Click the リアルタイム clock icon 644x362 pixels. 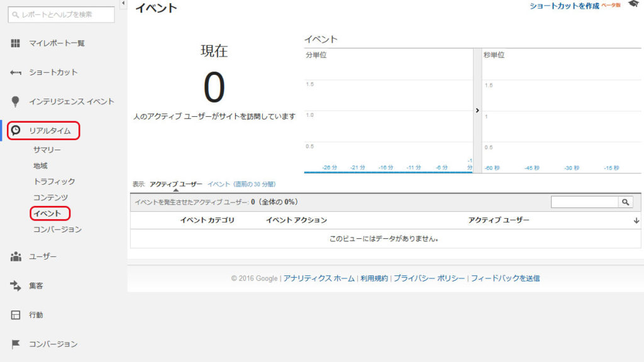[16, 131]
